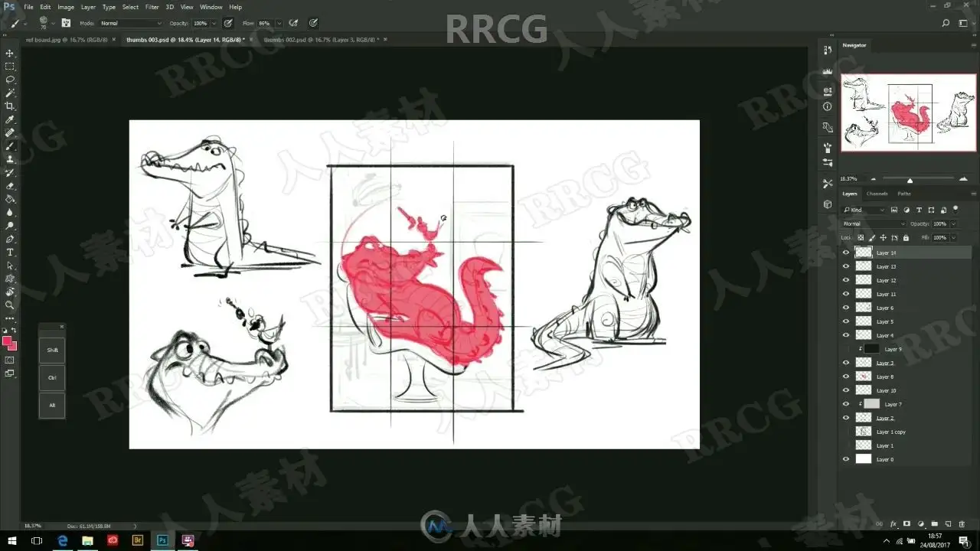
Task: Switch to the Channels tab
Action: point(877,194)
